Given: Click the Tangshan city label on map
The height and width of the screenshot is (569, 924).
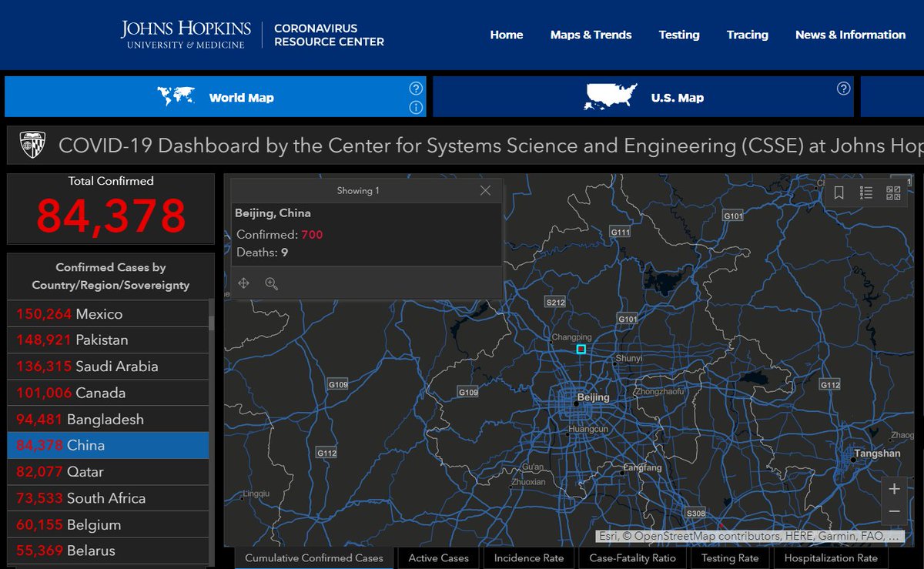Looking at the screenshot, I should click(876, 454).
